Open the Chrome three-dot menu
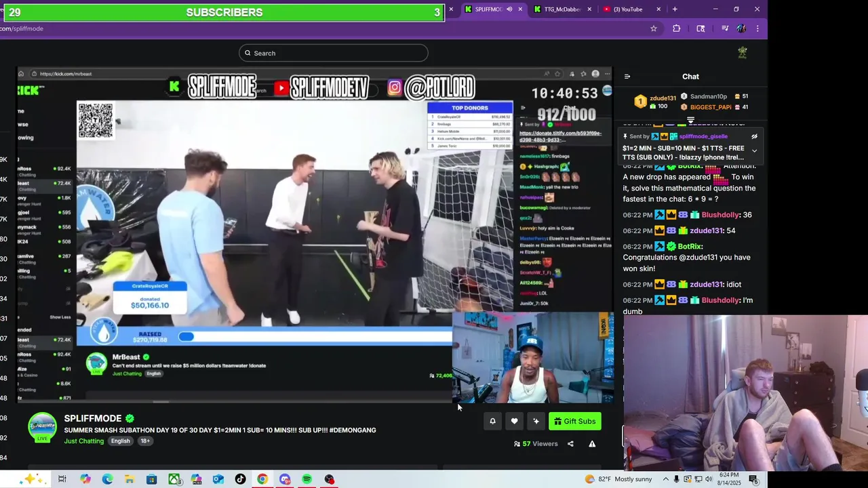Screen dimensions: 868x488 click(x=757, y=28)
